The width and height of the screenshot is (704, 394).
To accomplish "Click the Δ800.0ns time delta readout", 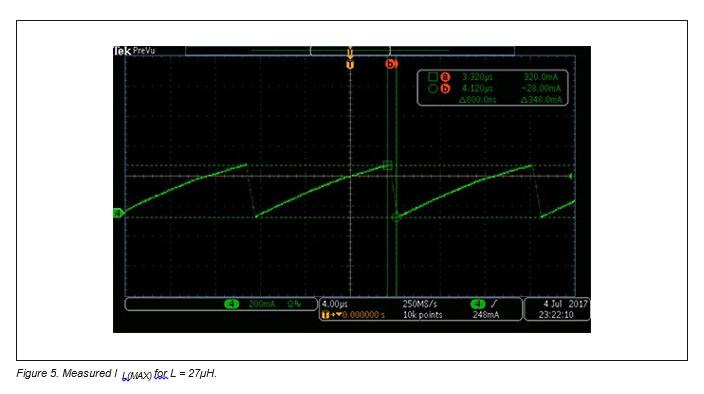I will point(477,100).
